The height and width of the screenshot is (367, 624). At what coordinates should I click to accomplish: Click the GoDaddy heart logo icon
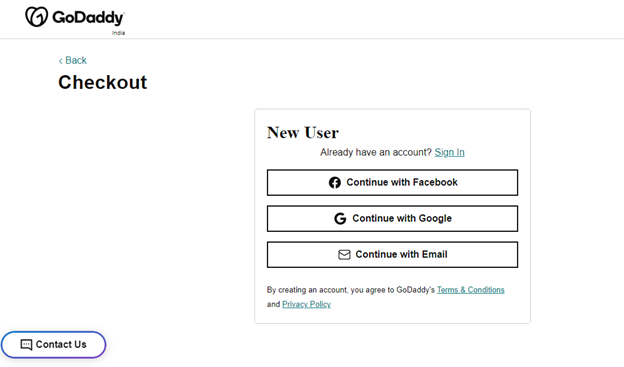[36, 16]
